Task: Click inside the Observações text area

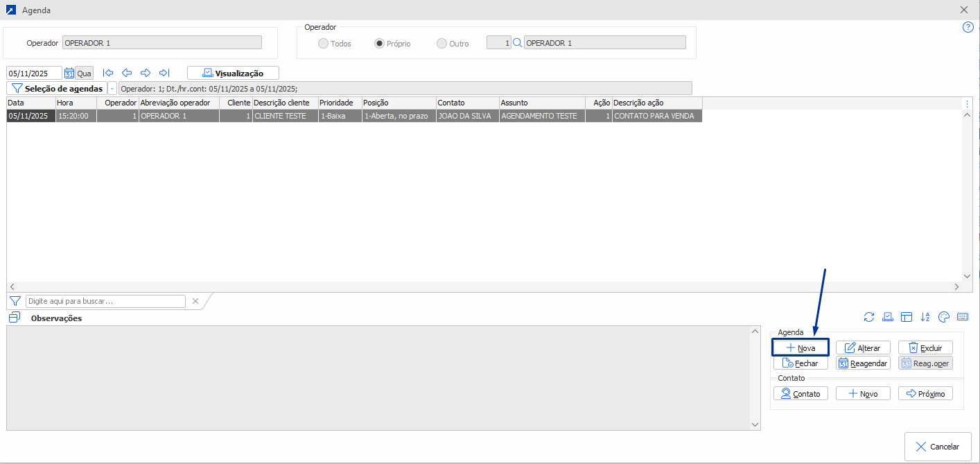Action: click(x=378, y=378)
